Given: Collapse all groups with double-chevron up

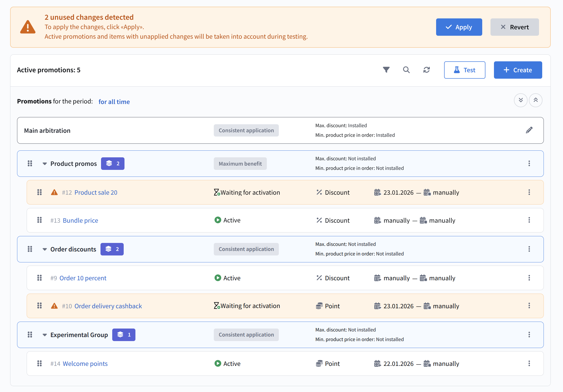Looking at the screenshot, I should 536,100.
